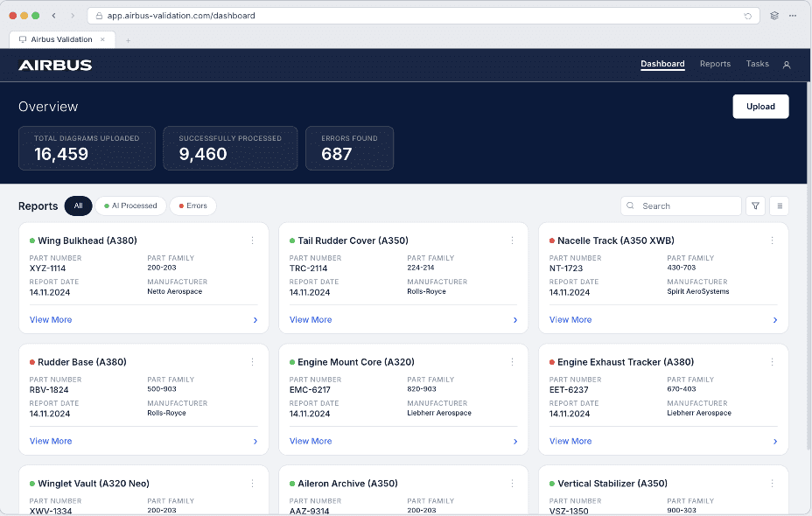Filter reports by AI Processed
Screen dimensions: 812x516
coord(130,206)
